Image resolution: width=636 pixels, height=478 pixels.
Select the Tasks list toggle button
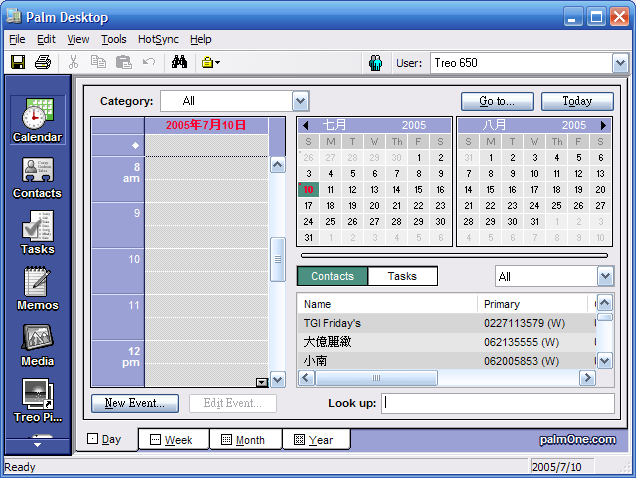click(402, 276)
